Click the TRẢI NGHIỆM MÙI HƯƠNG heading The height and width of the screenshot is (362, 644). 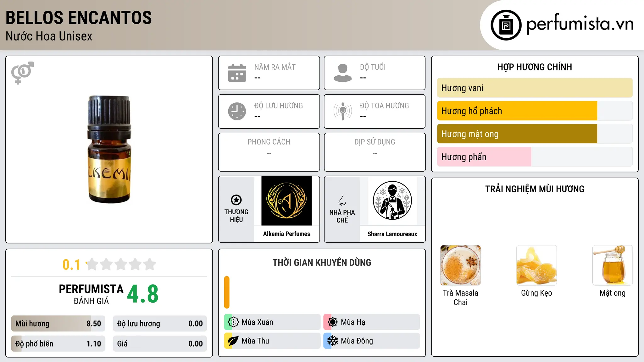point(535,189)
